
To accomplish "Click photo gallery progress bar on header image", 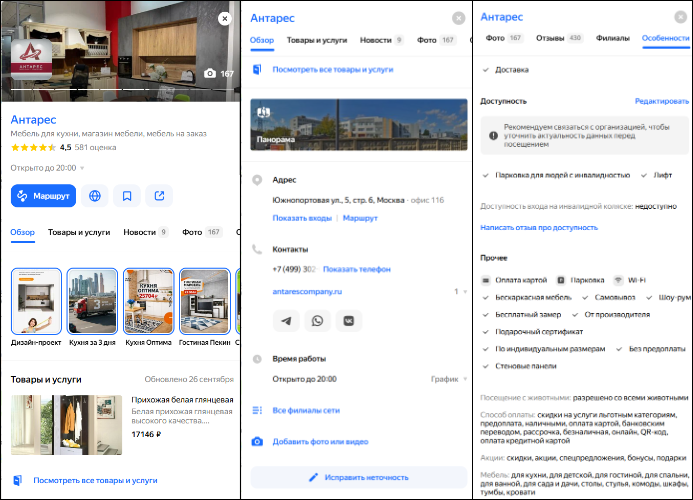I will pos(122,89).
